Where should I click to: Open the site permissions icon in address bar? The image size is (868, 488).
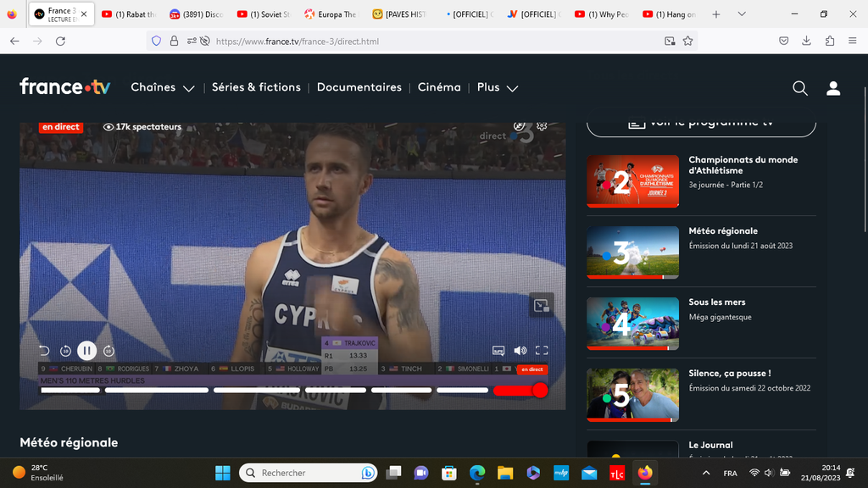click(x=192, y=41)
